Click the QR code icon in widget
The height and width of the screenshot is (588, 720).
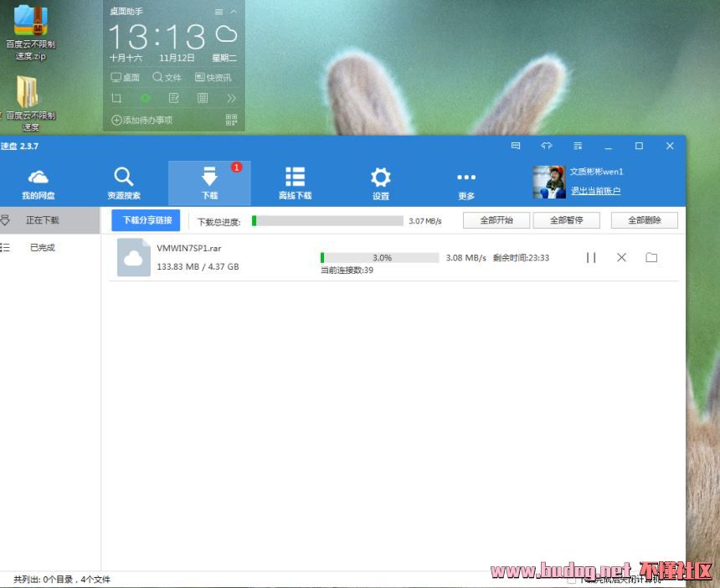231,120
